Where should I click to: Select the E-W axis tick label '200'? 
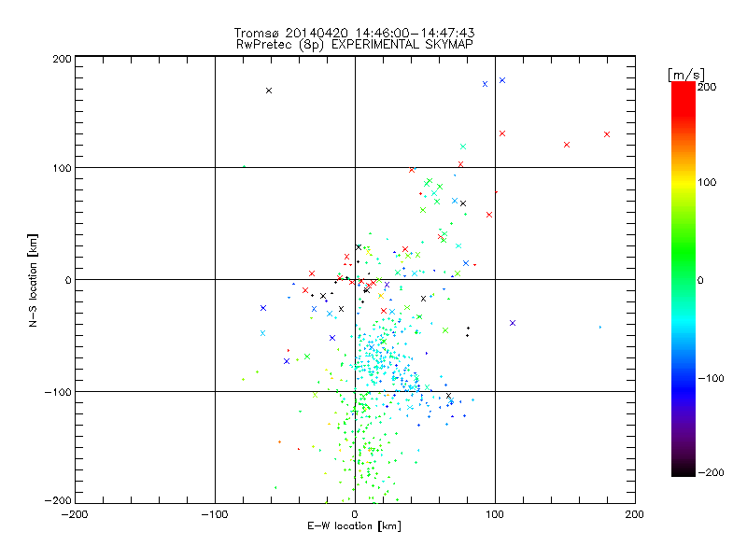635,514
